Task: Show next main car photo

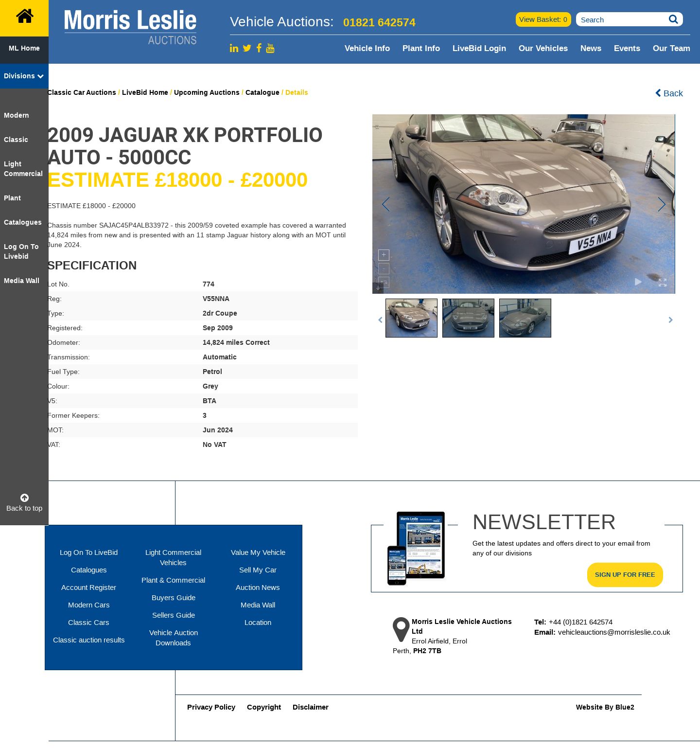Action: (662, 204)
